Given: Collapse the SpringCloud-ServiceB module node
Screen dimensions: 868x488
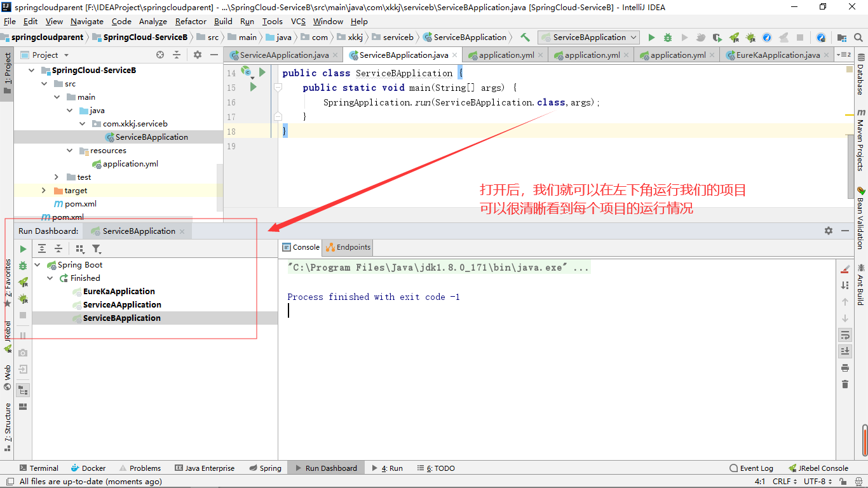Looking at the screenshot, I should [32, 71].
